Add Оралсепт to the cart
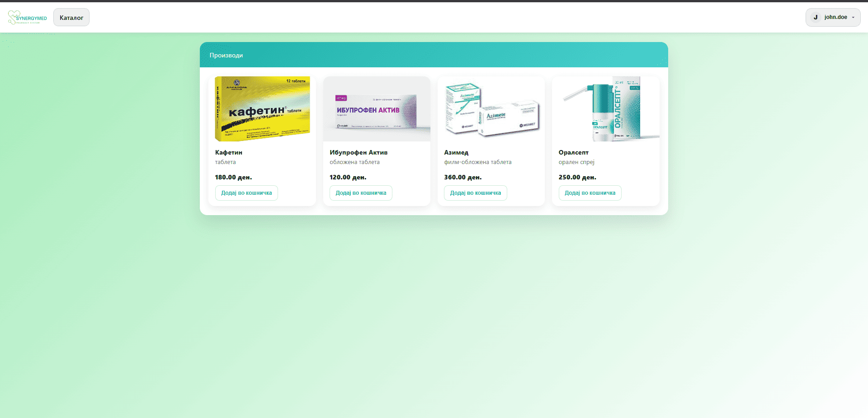 click(590, 193)
